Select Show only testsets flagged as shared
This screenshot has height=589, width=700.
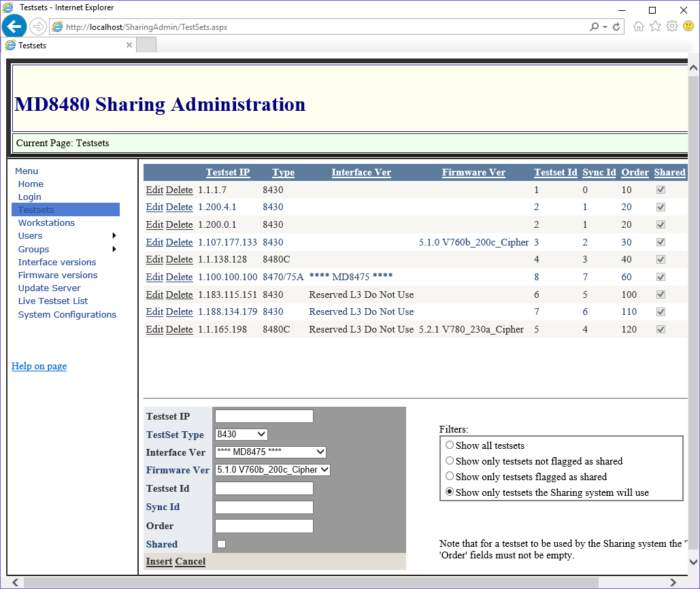pyautogui.click(x=450, y=476)
